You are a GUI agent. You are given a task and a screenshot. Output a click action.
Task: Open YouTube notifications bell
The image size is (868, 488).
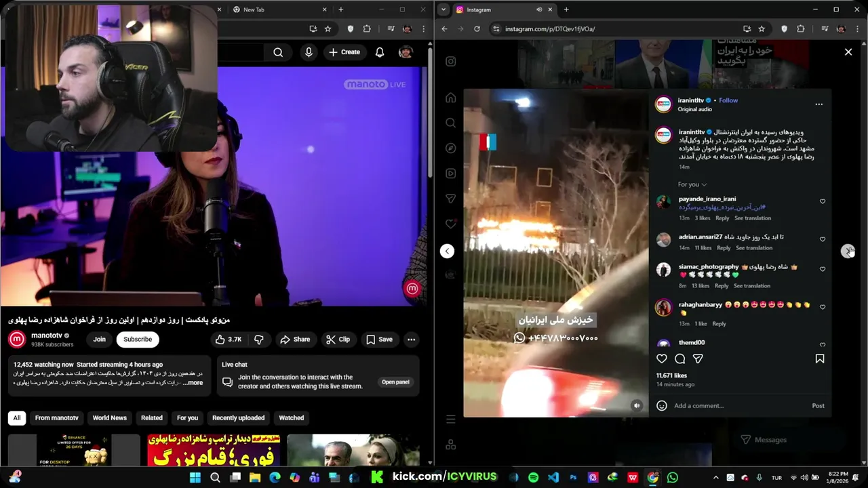click(x=380, y=52)
